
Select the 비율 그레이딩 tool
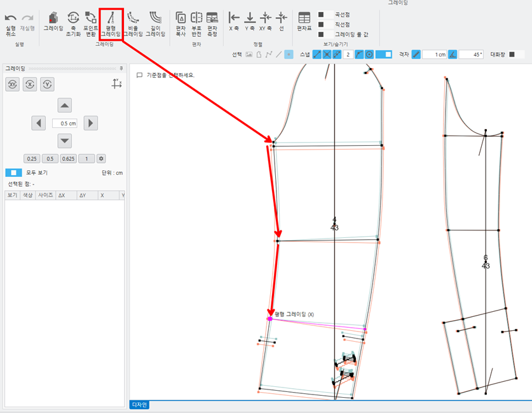point(133,24)
